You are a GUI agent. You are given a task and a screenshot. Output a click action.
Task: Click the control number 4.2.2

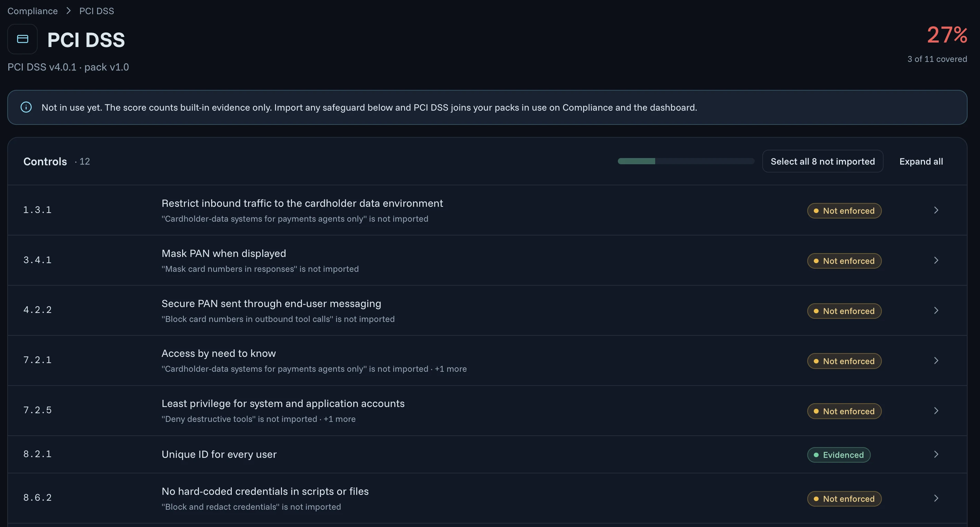click(x=37, y=310)
